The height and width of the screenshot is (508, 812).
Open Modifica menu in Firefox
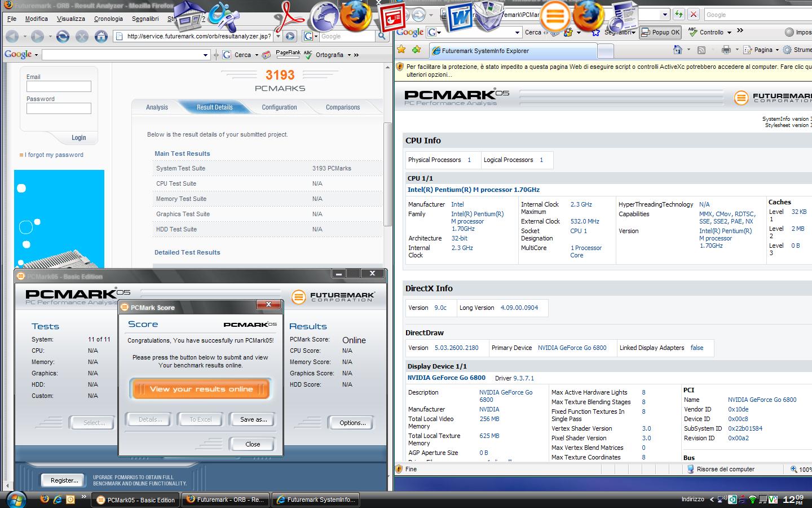coord(36,19)
